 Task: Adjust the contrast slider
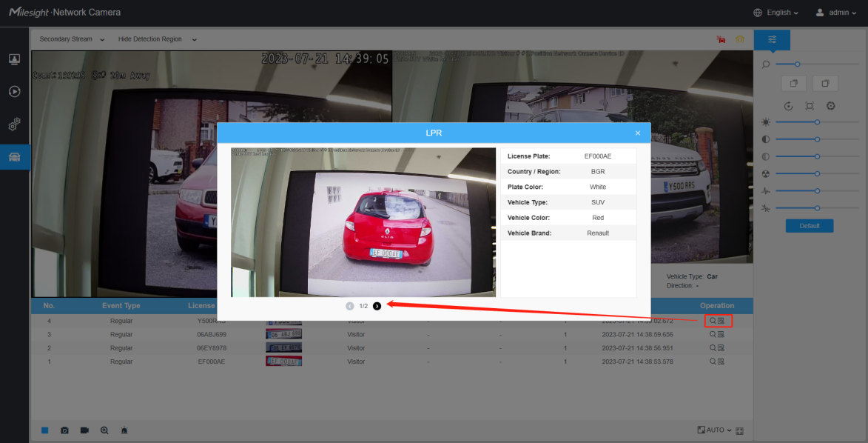(x=816, y=139)
